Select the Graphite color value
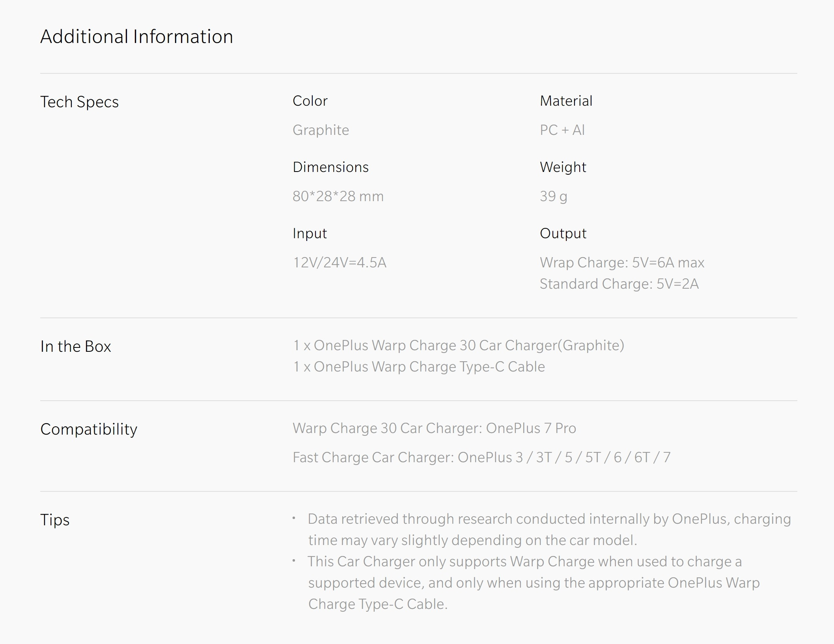The height and width of the screenshot is (644, 834). (321, 131)
